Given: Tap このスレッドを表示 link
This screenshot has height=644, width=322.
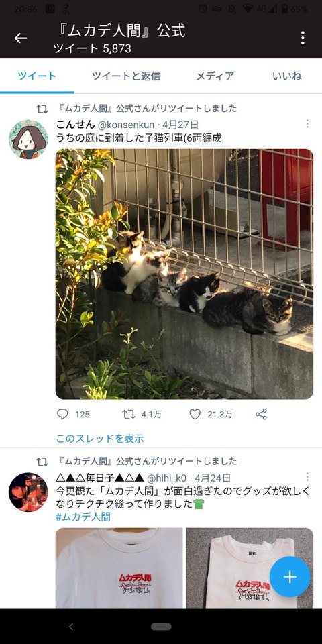Looking at the screenshot, I should point(100,438).
